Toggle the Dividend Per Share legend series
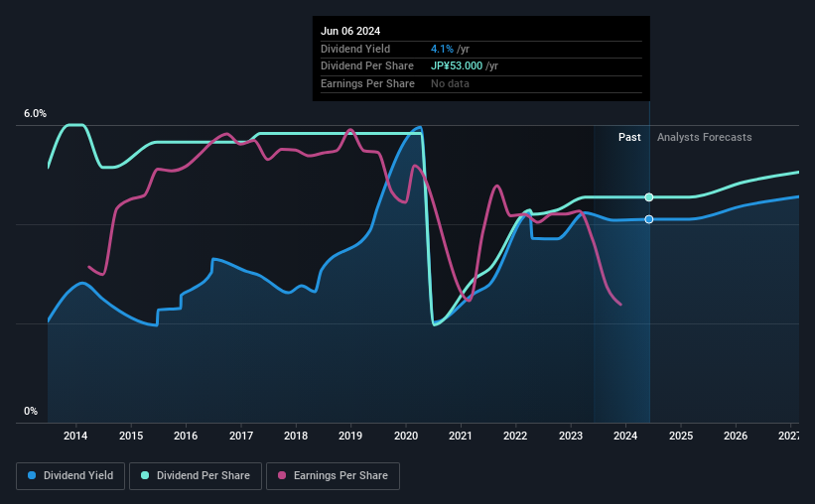The image size is (815, 504). pyautogui.click(x=196, y=476)
